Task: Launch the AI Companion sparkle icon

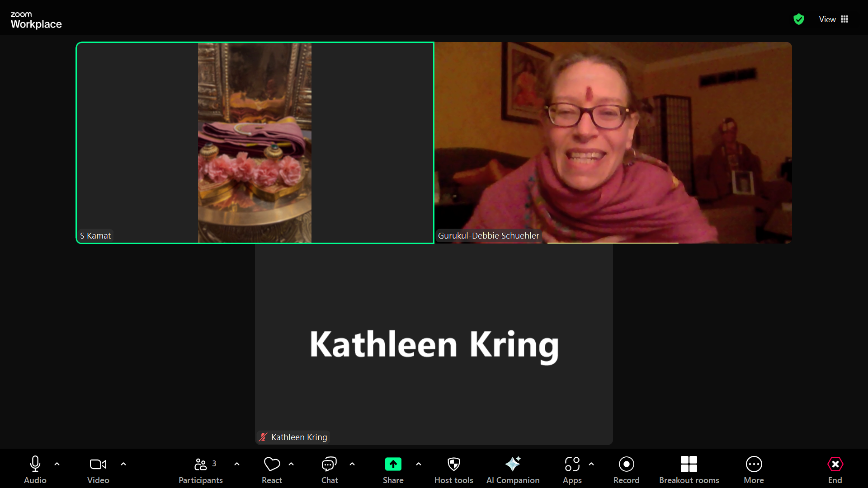Action: pyautogui.click(x=513, y=464)
